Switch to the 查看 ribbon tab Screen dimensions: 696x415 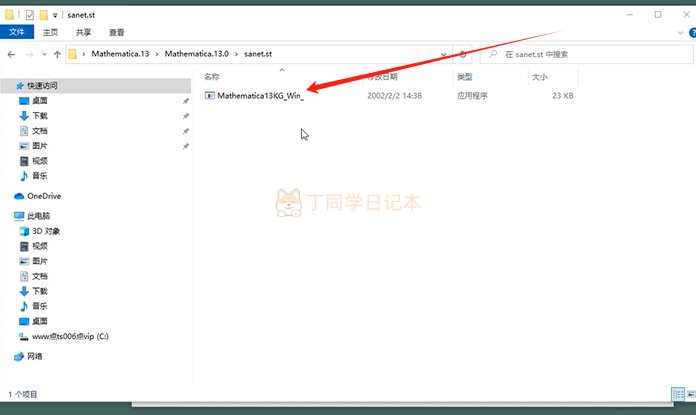point(116,32)
